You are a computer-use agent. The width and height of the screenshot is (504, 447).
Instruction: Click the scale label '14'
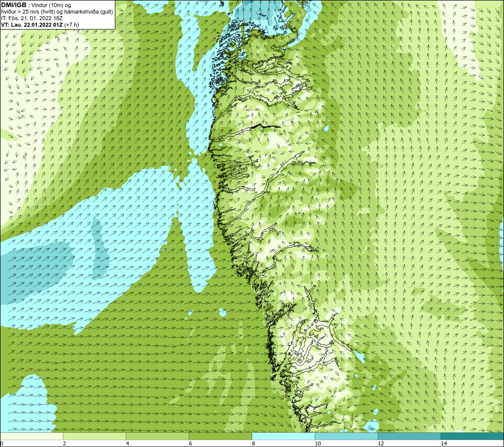(444, 444)
